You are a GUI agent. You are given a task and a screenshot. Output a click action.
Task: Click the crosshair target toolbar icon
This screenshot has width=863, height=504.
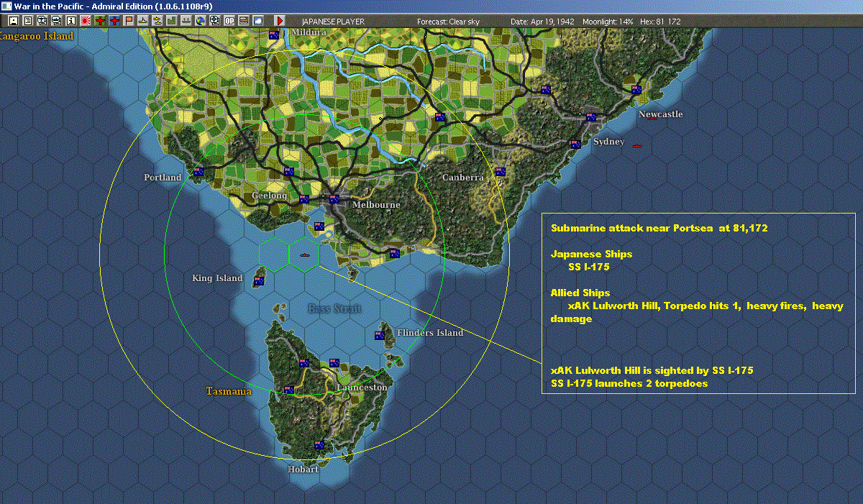point(214,21)
